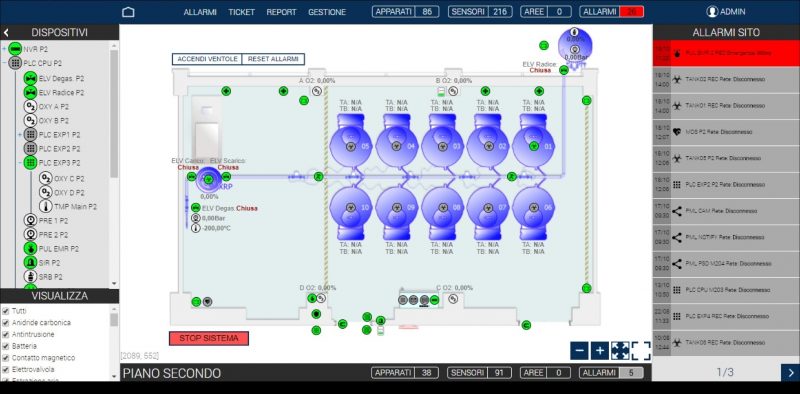The width and height of the screenshot is (800, 394).
Task: Select tank 05 on the floor map
Action: pos(351,141)
